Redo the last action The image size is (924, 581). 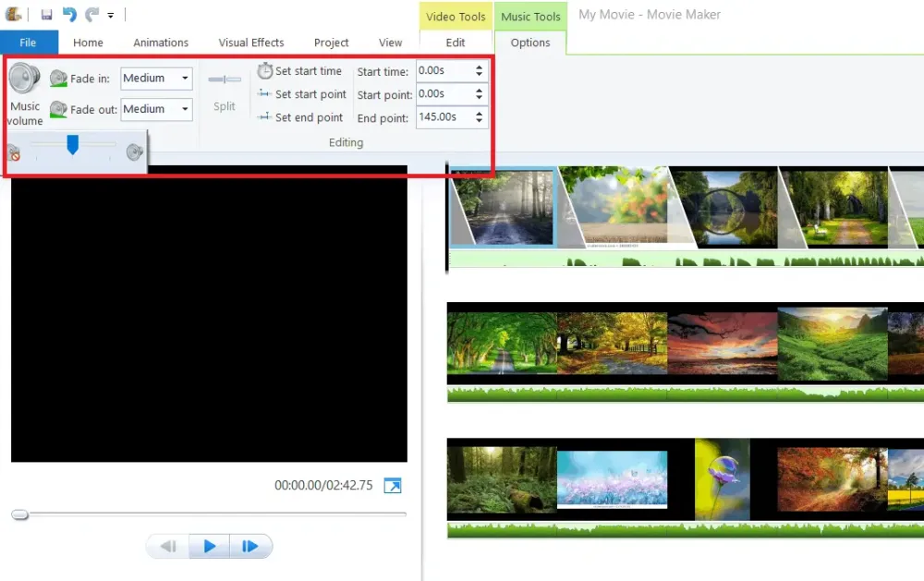91,14
